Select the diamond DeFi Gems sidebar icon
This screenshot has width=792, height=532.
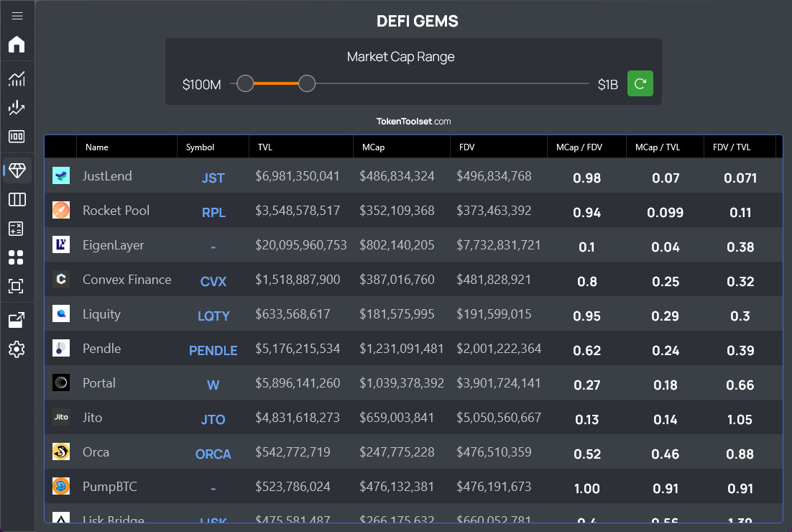[x=17, y=171]
